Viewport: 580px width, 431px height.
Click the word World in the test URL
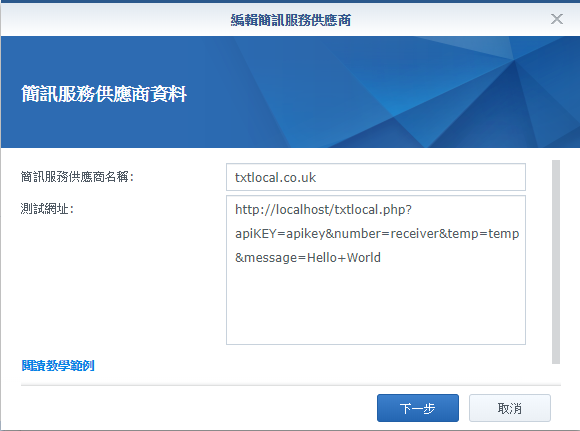[x=364, y=257]
